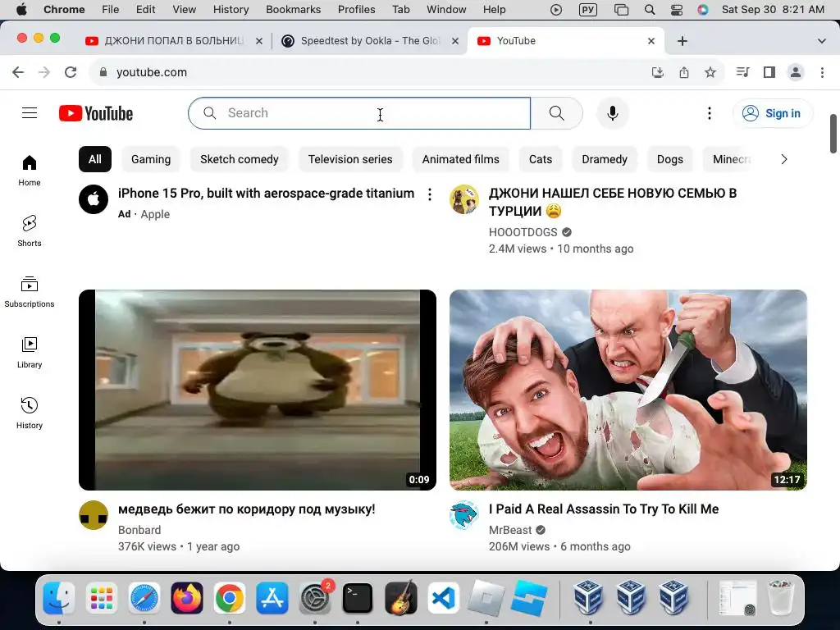Select Animated films chip

pyautogui.click(x=461, y=159)
